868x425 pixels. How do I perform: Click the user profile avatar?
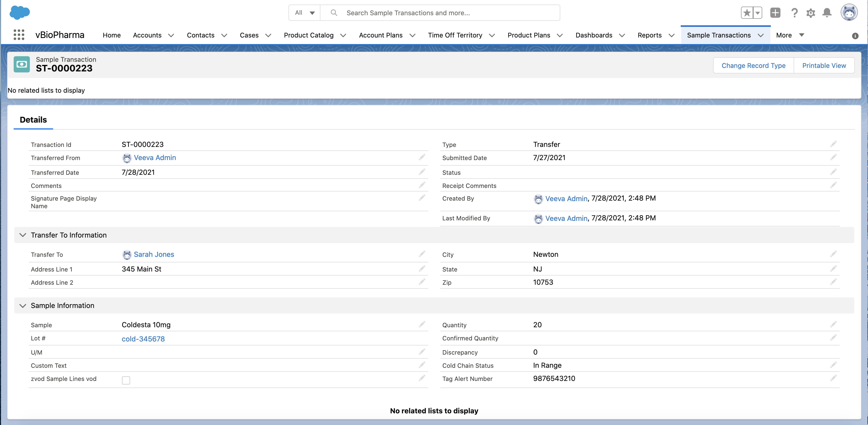pos(849,13)
